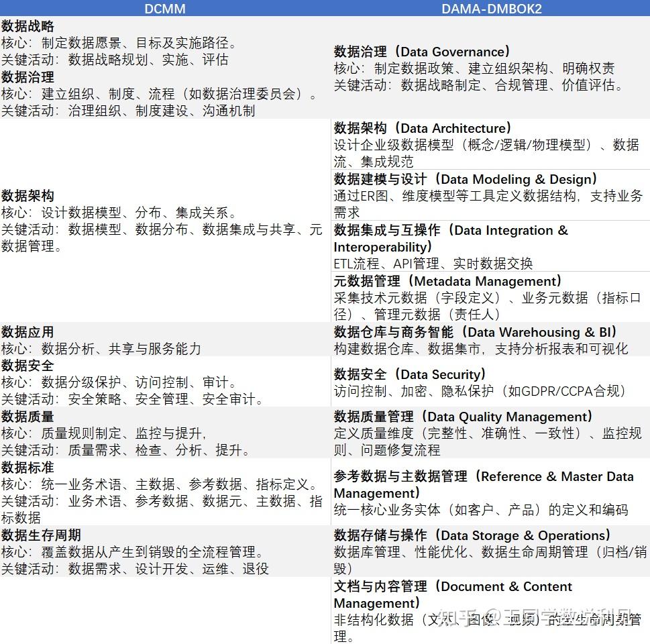Click 关键活动：数据战略规划、实施、评估
This screenshot has width=650, height=644.
point(115,60)
